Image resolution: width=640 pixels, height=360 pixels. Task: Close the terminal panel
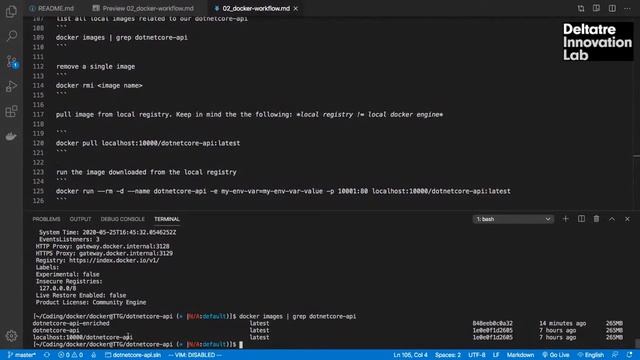[627, 219]
